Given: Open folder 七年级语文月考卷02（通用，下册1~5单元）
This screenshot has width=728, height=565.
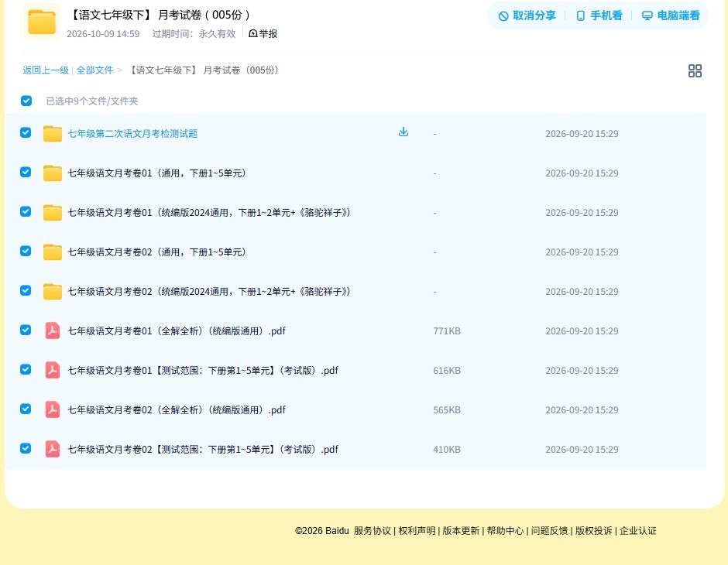Looking at the screenshot, I should 157,252.
